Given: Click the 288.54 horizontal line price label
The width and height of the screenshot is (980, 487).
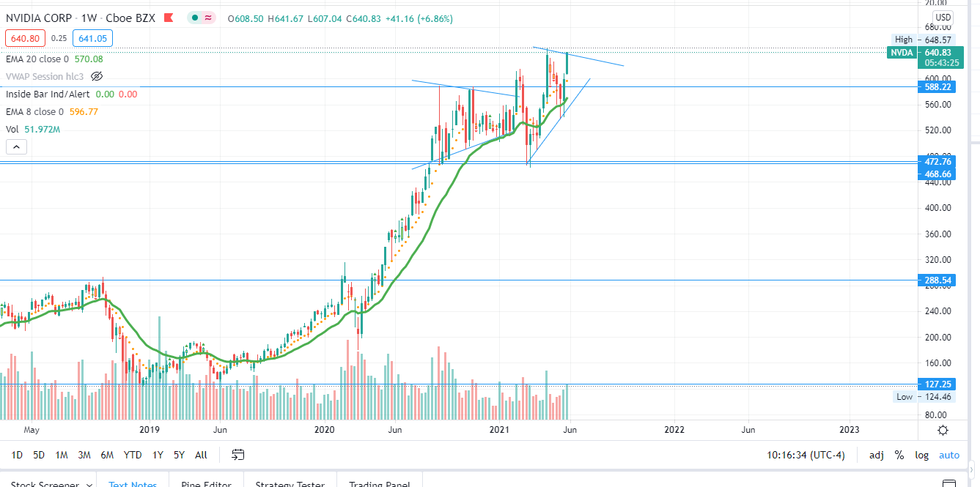Looking at the screenshot, I should click(x=937, y=280).
